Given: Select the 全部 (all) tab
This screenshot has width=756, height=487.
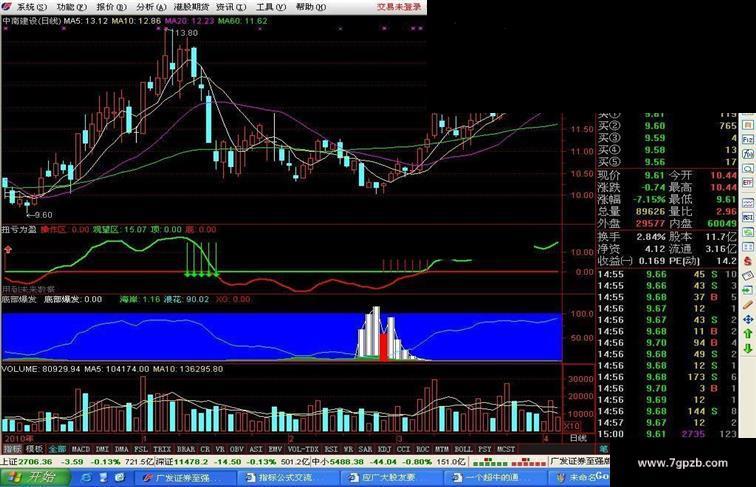Looking at the screenshot, I should pyautogui.click(x=57, y=449).
